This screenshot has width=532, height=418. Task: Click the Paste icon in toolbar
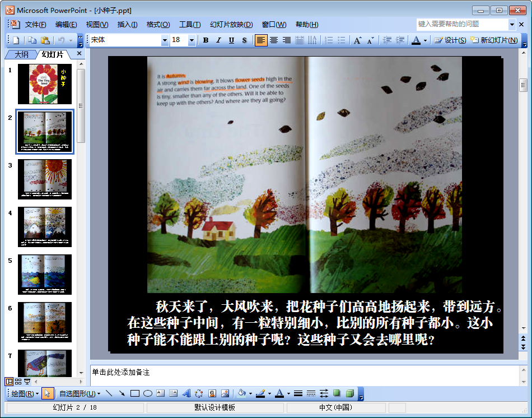pos(45,40)
